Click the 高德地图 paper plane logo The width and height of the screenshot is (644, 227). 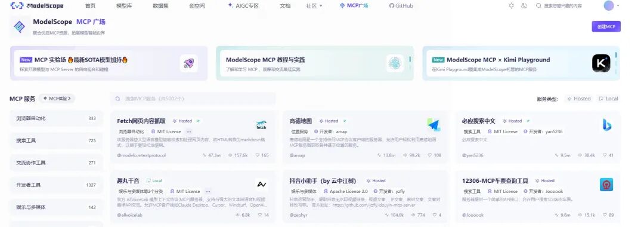click(x=434, y=125)
